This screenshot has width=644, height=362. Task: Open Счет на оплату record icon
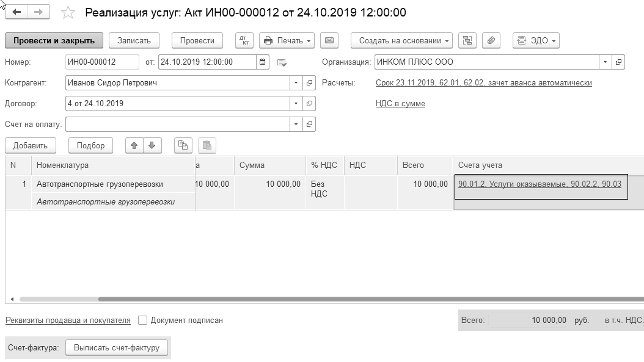[x=309, y=124]
